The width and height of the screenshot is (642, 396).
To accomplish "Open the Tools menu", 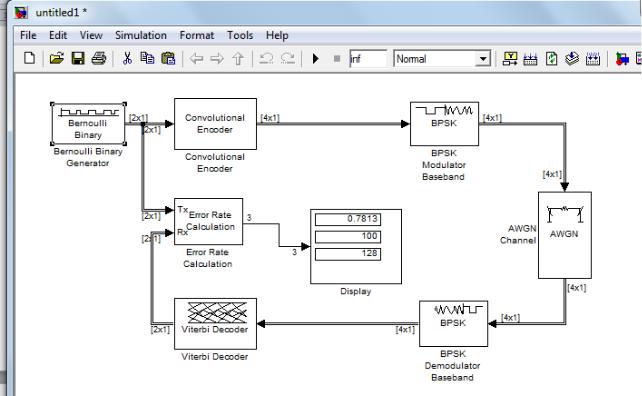I will 240,35.
